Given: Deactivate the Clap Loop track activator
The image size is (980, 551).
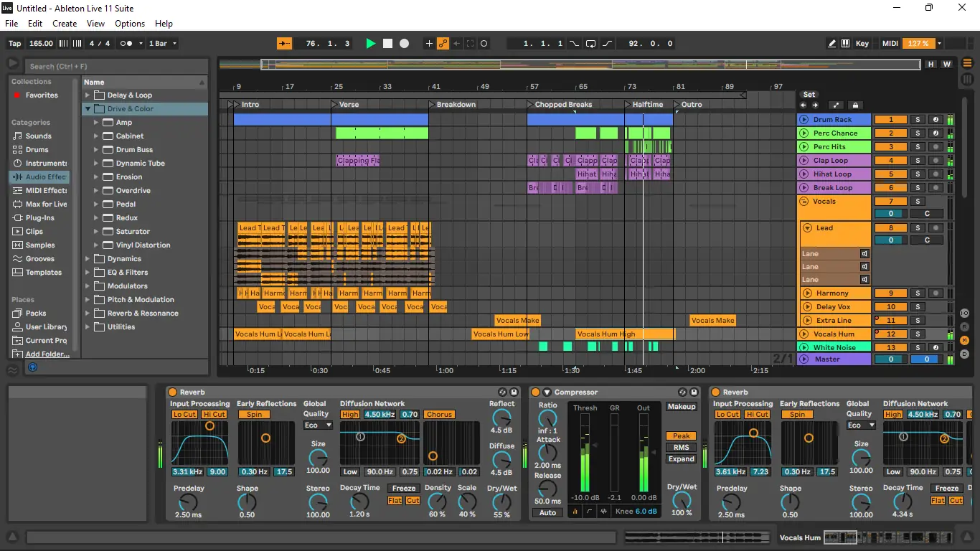Looking at the screenshot, I should pos(892,161).
